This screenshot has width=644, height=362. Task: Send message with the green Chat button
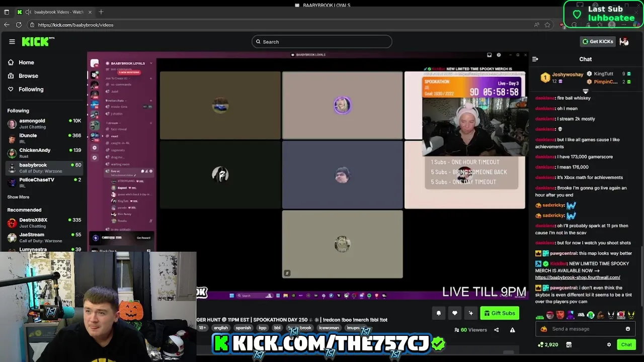pos(626,345)
